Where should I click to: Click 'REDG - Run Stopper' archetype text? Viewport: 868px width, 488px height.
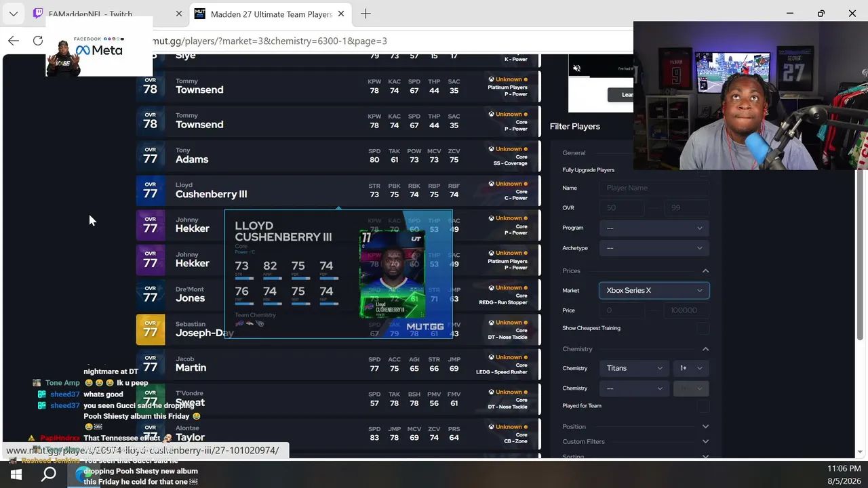pos(502,302)
